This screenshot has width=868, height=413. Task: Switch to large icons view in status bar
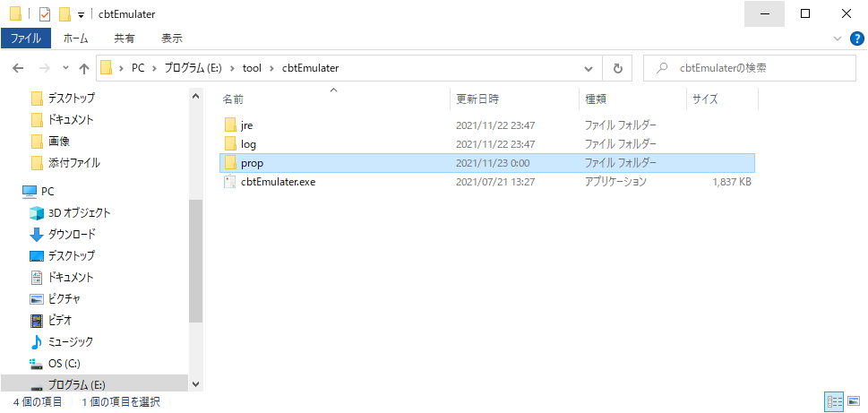(x=853, y=402)
